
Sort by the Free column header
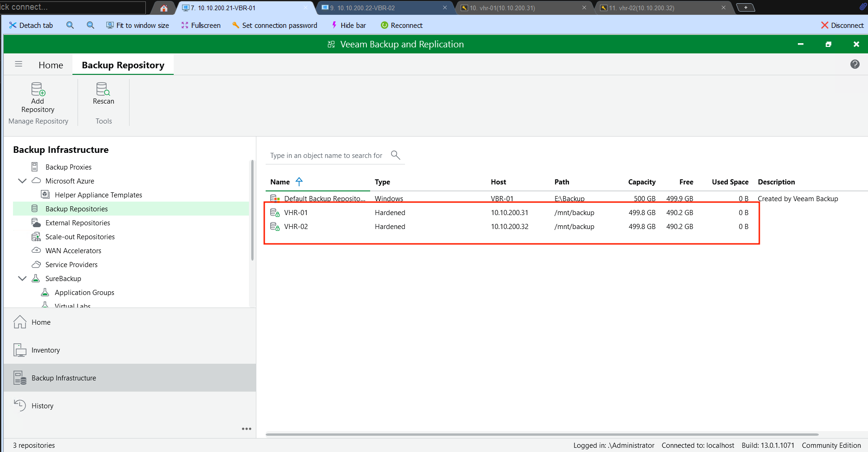coord(686,182)
